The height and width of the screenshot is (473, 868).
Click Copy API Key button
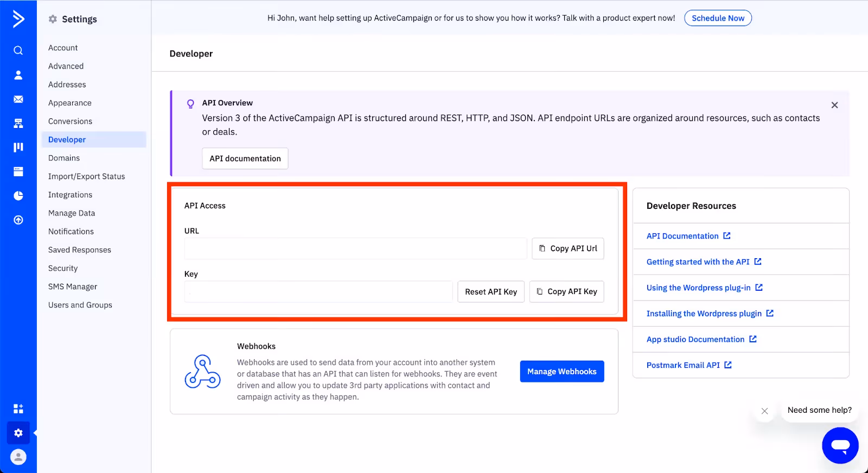coord(567,291)
